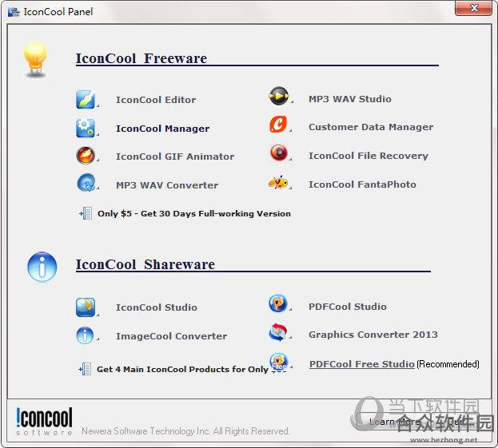This screenshot has width=498, height=448.
Task: Open ImageCool Converter label
Action: coord(172,336)
